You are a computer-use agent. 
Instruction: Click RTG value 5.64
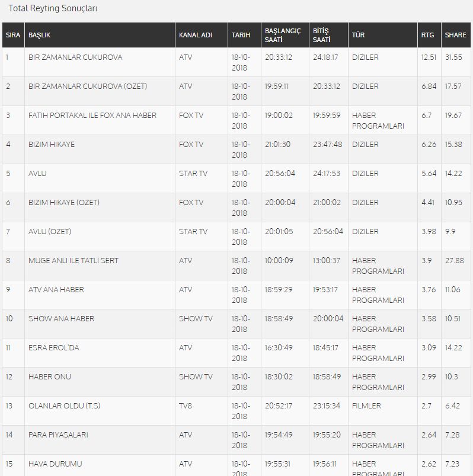(429, 173)
